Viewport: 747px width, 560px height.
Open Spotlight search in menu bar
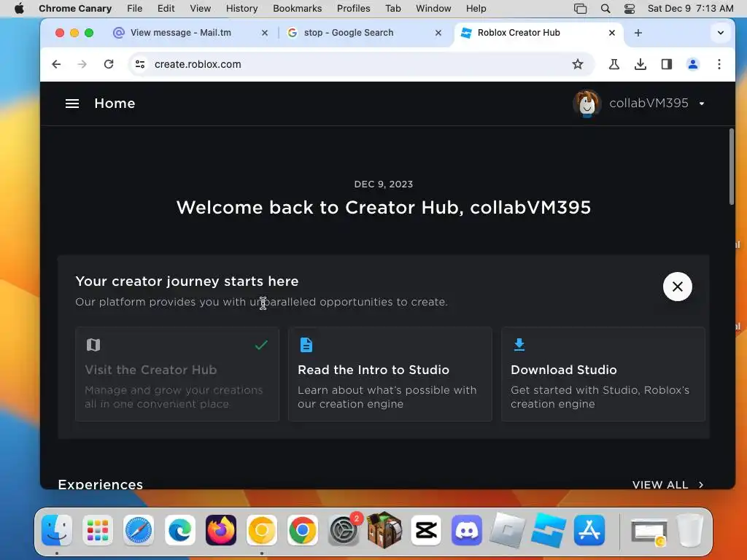(605, 8)
